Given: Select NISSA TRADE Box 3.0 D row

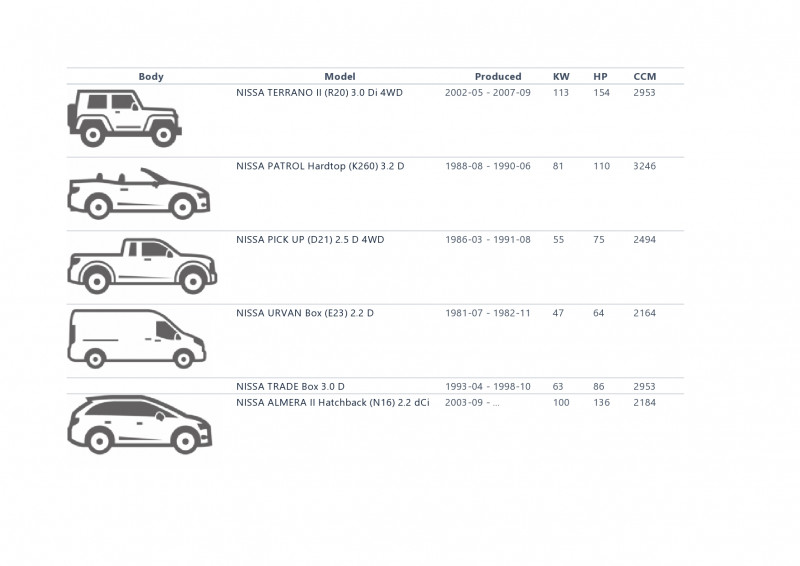Looking at the screenshot, I should tap(375, 386).
